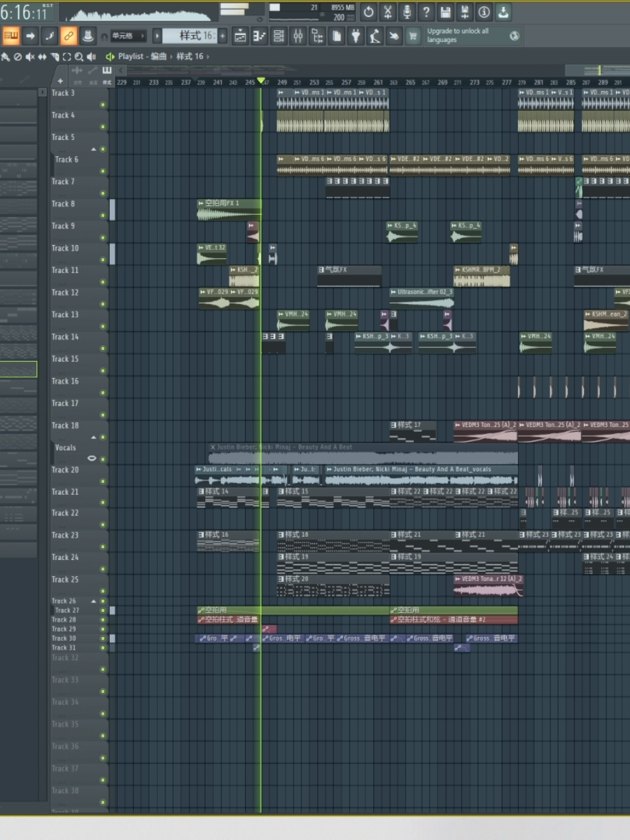This screenshot has height=840, width=630.
Task: Click the microphone recording icon
Action: tap(407, 12)
